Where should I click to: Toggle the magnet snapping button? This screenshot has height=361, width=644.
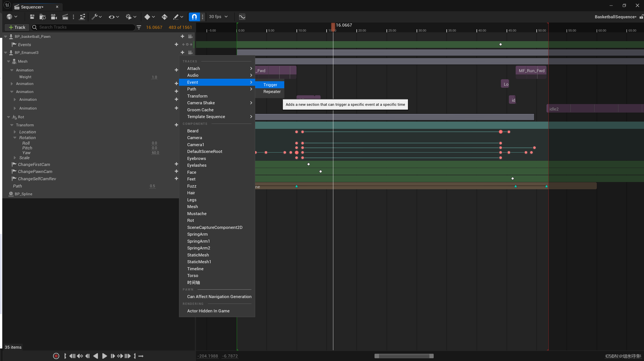(194, 17)
